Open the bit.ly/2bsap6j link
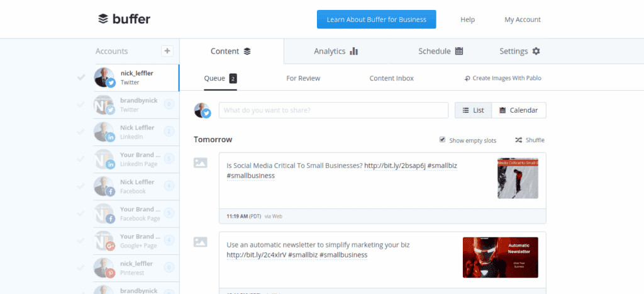 [x=395, y=166]
